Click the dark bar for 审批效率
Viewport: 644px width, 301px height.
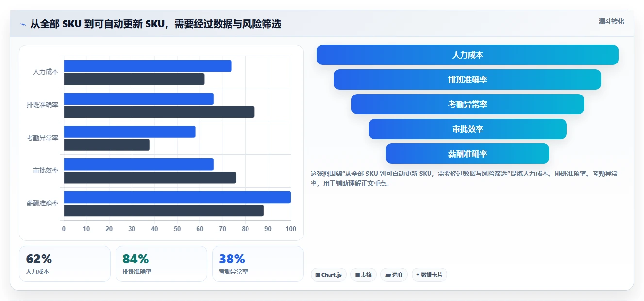[x=150, y=177]
